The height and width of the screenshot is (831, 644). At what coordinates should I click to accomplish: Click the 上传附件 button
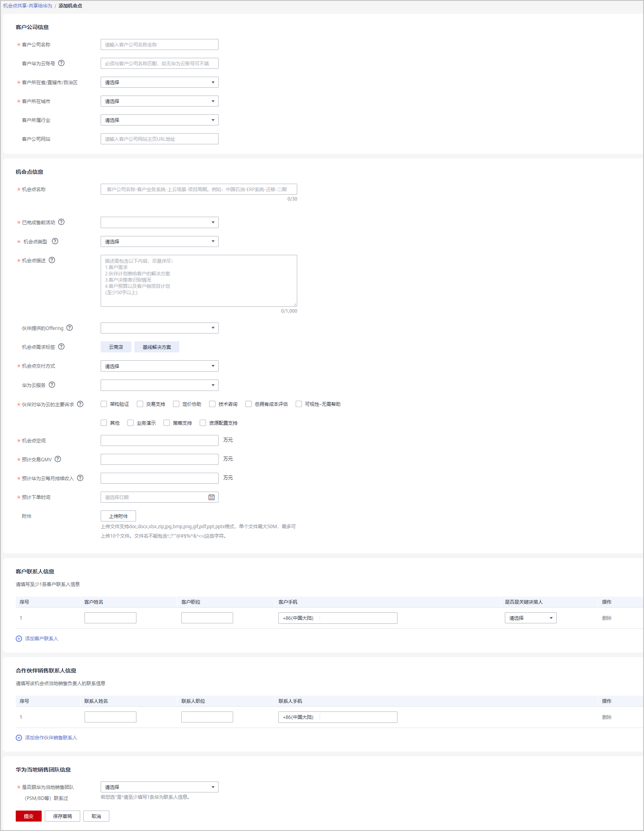pos(118,516)
